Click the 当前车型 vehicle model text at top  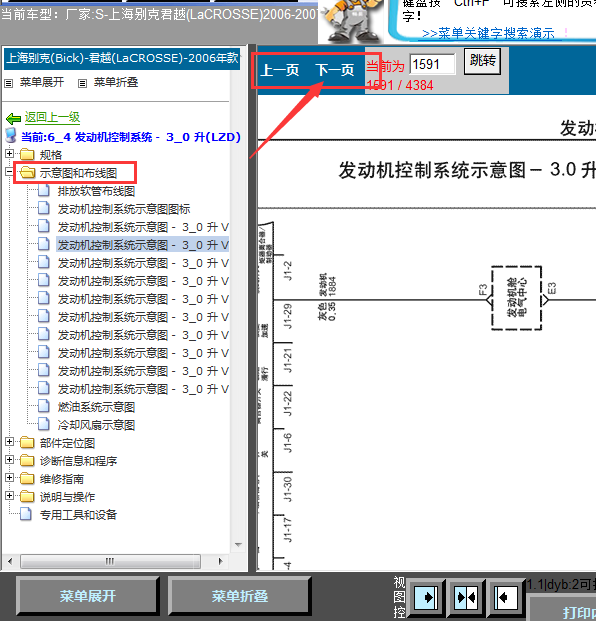[158, 15]
